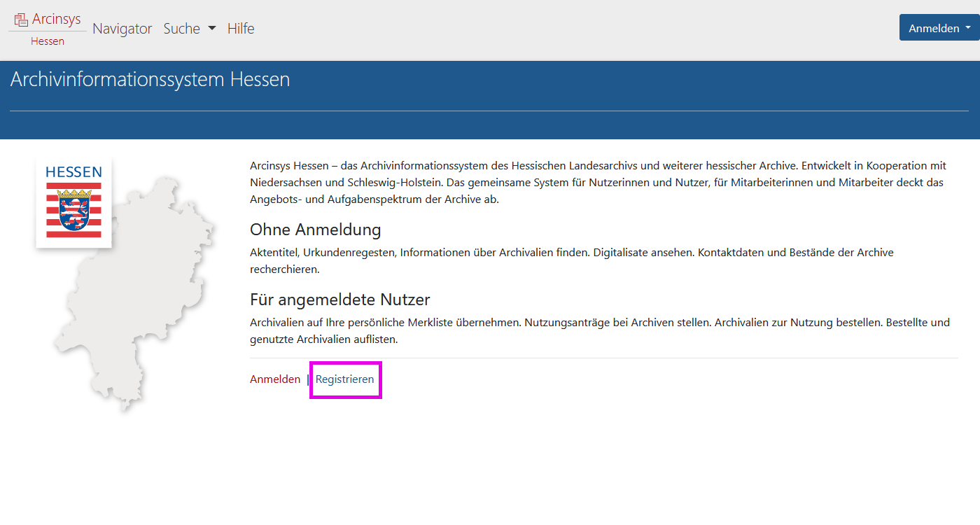Click the Ohne Anmeldung heading
The height and width of the screenshot is (525, 980).
point(316,230)
